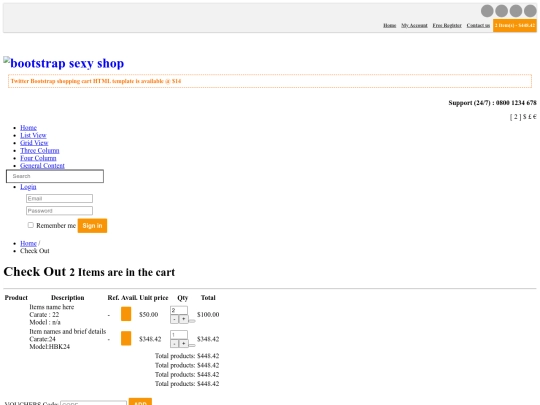The width and height of the screenshot is (540, 405).
Task: Open List View navigation item
Action: 33,135
